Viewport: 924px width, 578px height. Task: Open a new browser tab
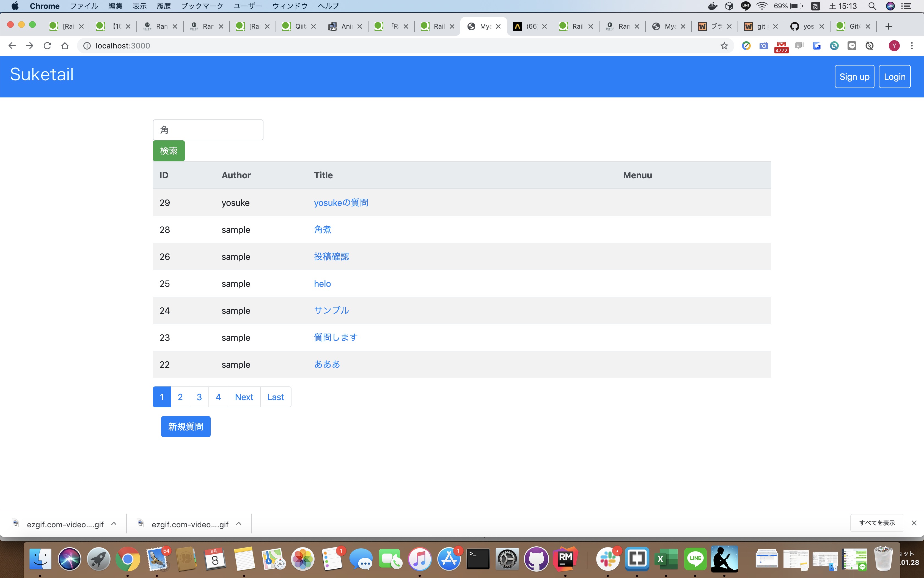[x=889, y=26]
